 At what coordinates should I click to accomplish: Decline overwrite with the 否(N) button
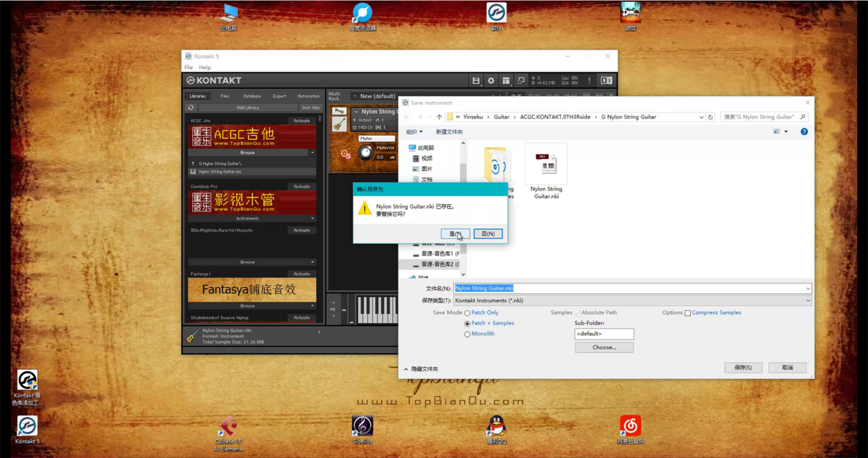[x=488, y=234]
